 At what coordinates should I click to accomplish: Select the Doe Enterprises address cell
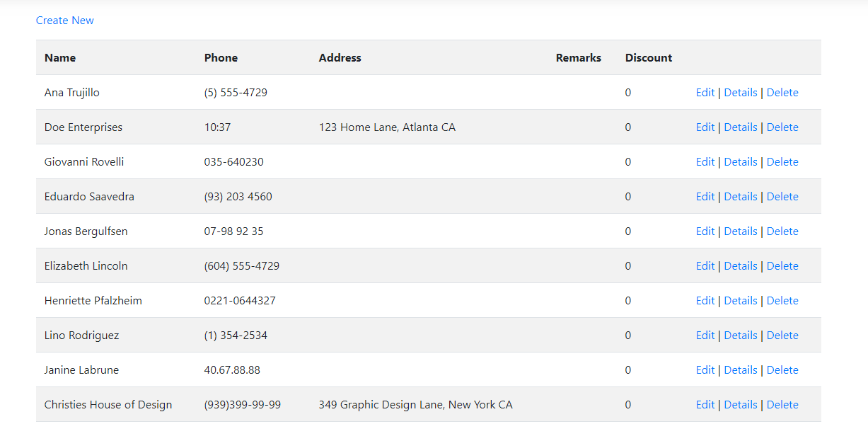387,127
